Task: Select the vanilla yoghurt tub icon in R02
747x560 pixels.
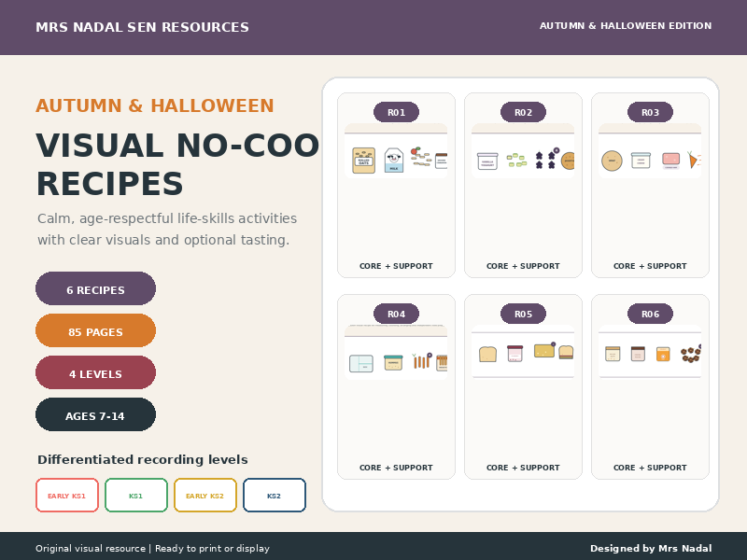Action: (x=487, y=161)
